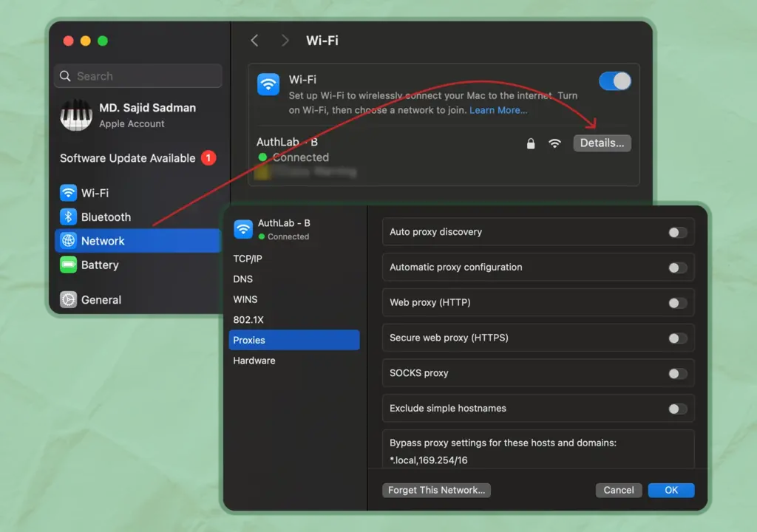Click the red software update badge
757x532 pixels.
pos(208,158)
